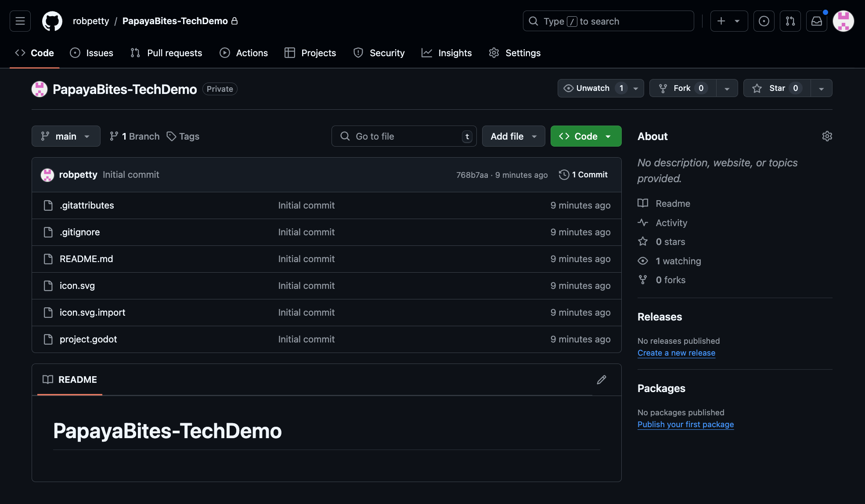Click Create a new release link
This screenshot has height=504, width=865.
(x=676, y=353)
